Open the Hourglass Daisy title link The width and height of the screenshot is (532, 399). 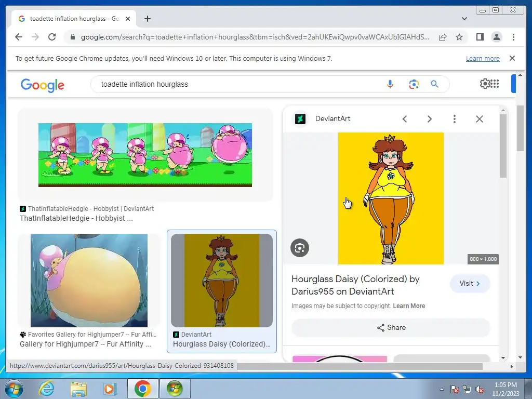355,285
